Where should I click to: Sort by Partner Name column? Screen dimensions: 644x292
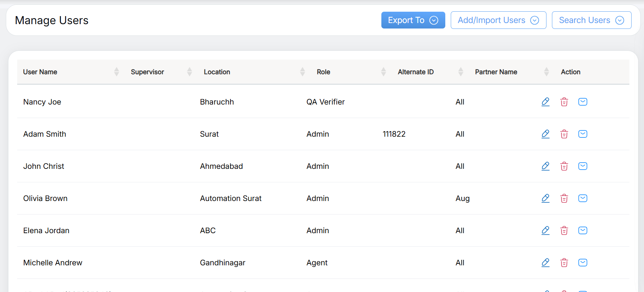(546, 72)
